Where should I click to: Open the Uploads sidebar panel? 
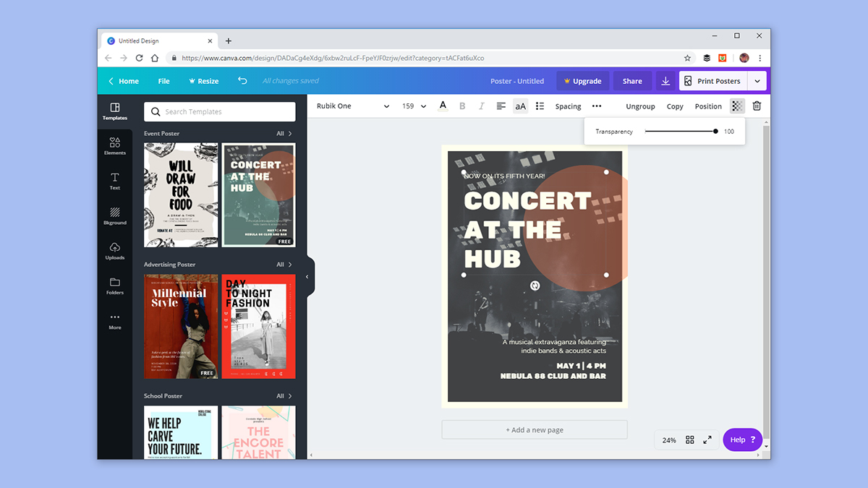click(114, 252)
